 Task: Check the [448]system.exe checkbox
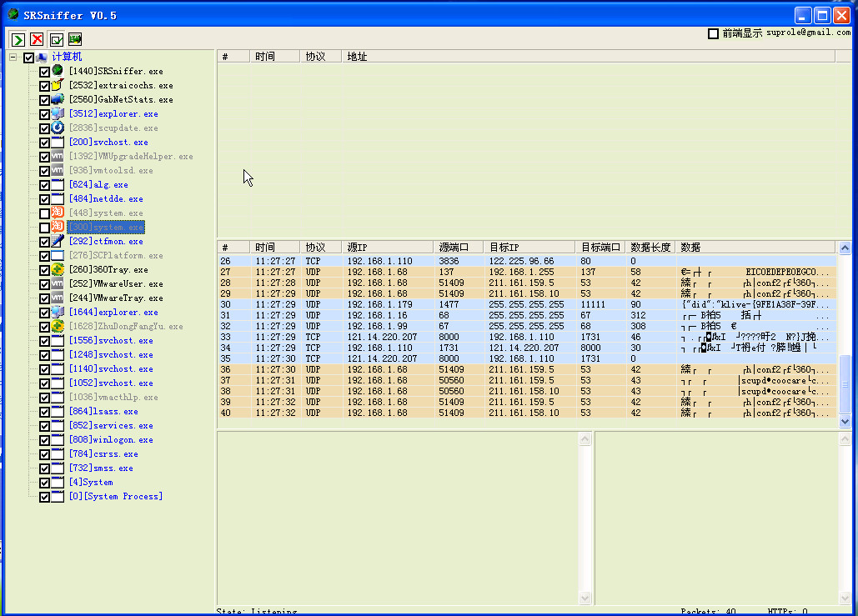point(45,213)
